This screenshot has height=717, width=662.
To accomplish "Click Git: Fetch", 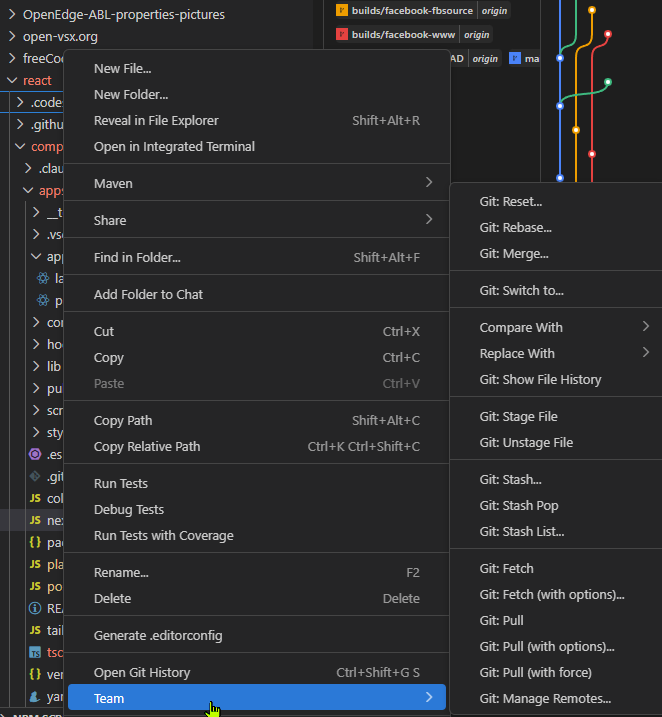I will pos(558,569).
